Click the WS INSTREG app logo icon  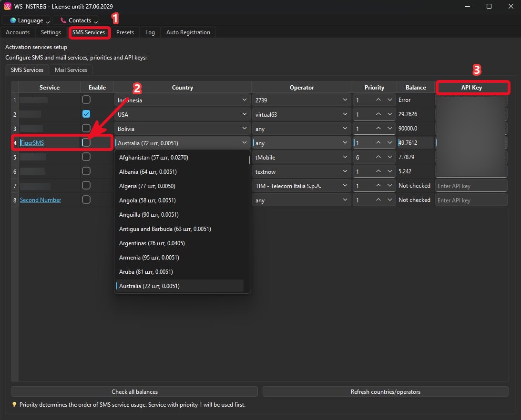point(7,6)
